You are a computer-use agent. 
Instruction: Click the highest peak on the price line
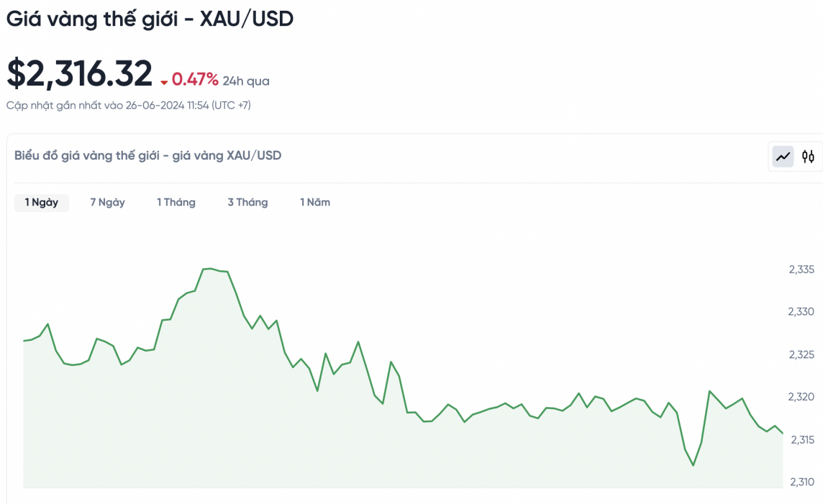tap(209, 268)
